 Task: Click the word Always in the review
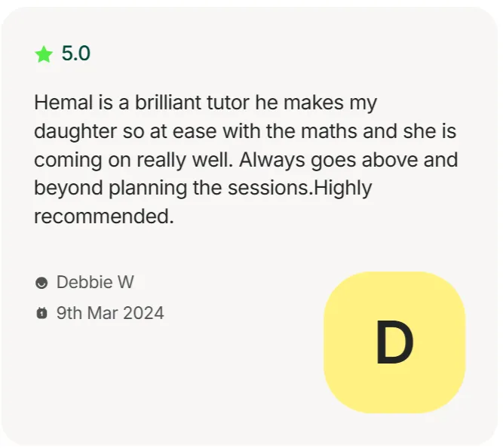(272, 161)
